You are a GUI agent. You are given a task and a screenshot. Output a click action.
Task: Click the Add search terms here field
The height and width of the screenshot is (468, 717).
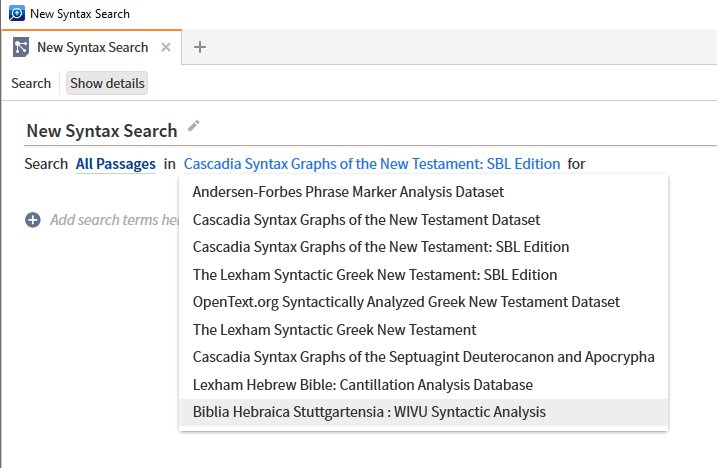114,220
